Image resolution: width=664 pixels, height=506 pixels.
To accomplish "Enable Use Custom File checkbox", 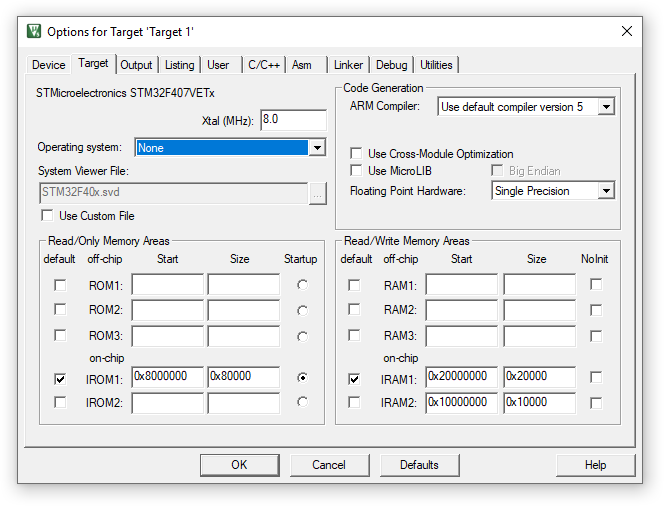I will click(x=47, y=216).
